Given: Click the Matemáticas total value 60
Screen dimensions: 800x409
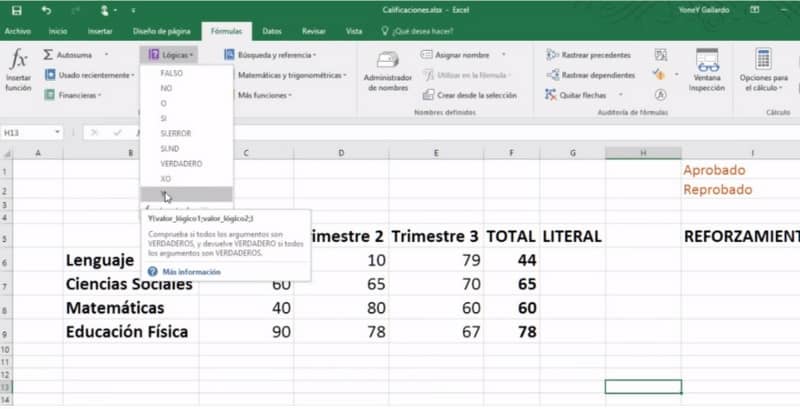Looking at the screenshot, I should tap(512, 308).
